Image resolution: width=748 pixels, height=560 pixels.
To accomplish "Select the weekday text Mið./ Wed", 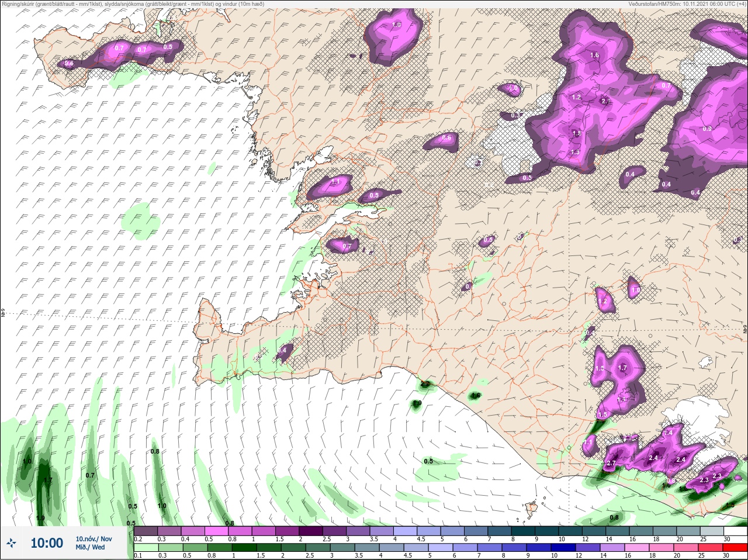I will tap(91, 547).
